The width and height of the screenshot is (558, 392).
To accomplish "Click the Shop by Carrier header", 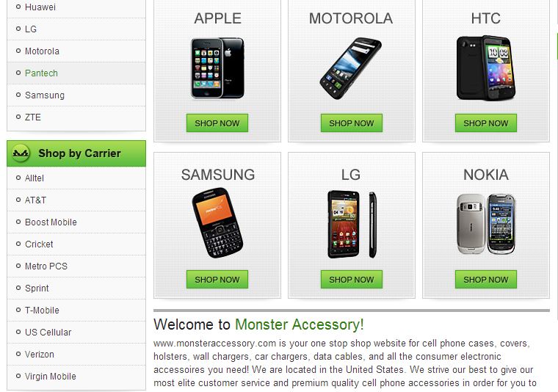I will pyautogui.click(x=76, y=153).
